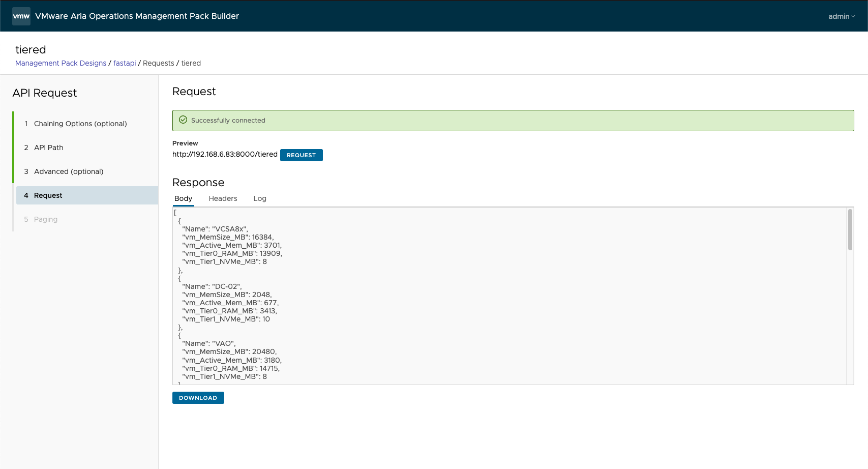This screenshot has height=469, width=868.
Task: Click the response body vertical scrollbar
Action: (850, 230)
